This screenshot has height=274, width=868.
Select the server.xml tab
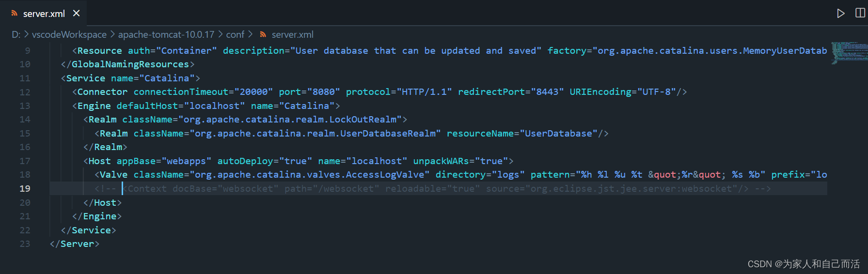44,14
